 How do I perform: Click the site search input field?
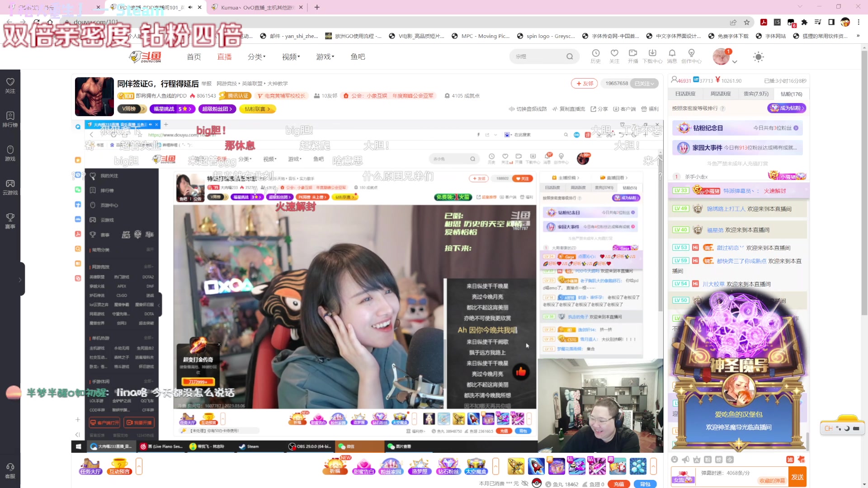click(538, 56)
